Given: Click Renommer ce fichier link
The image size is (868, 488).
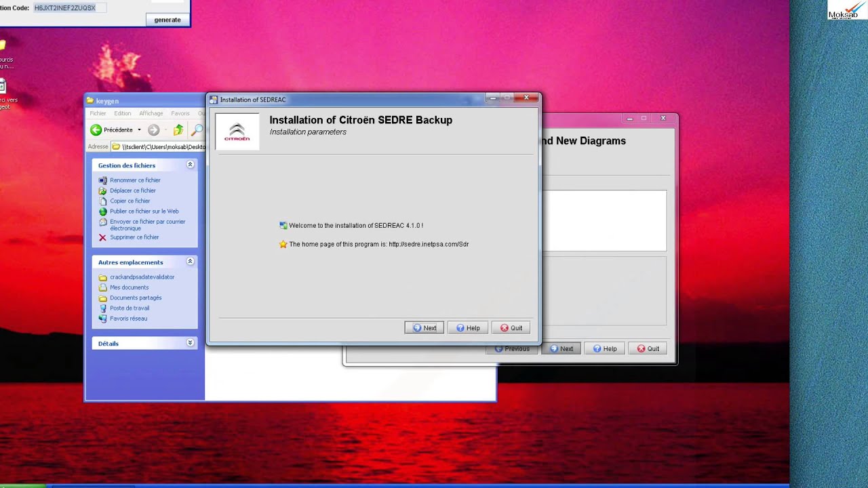Looking at the screenshot, I should (x=135, y=180).
